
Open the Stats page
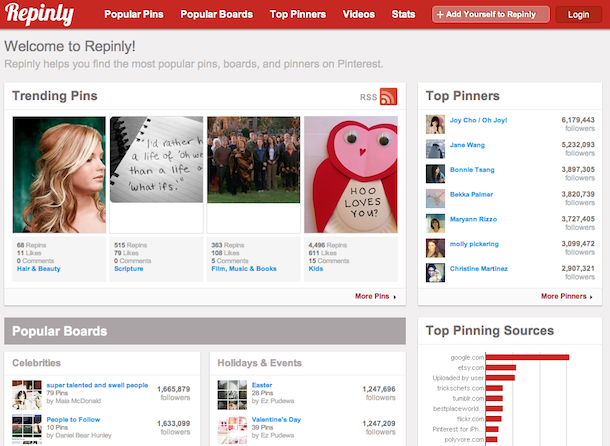point(403,14)
